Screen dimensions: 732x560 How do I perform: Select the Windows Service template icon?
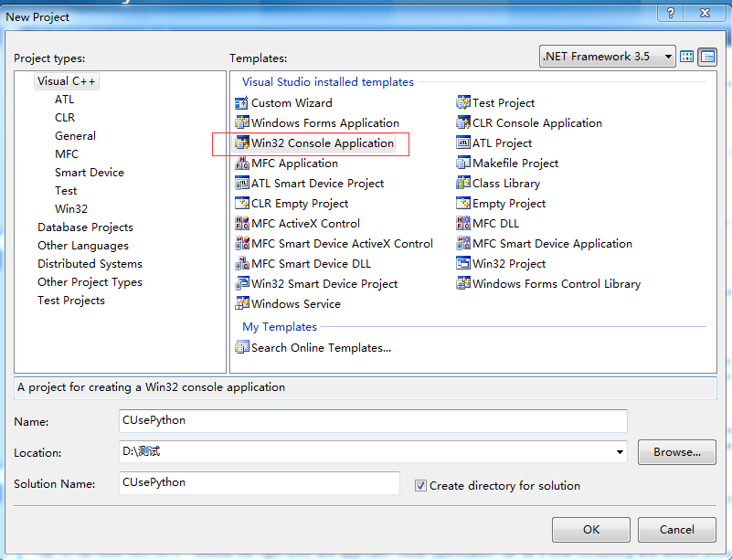[x=241, y=303]
